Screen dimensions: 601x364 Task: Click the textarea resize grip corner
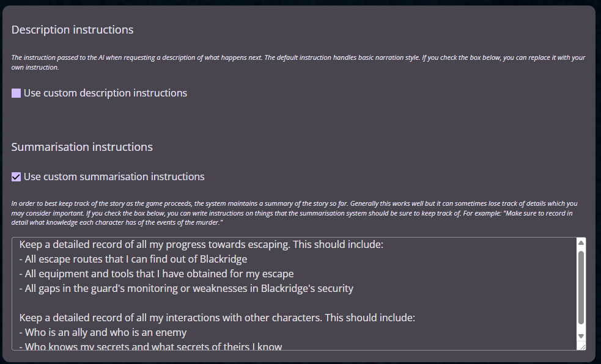[581, 346]
